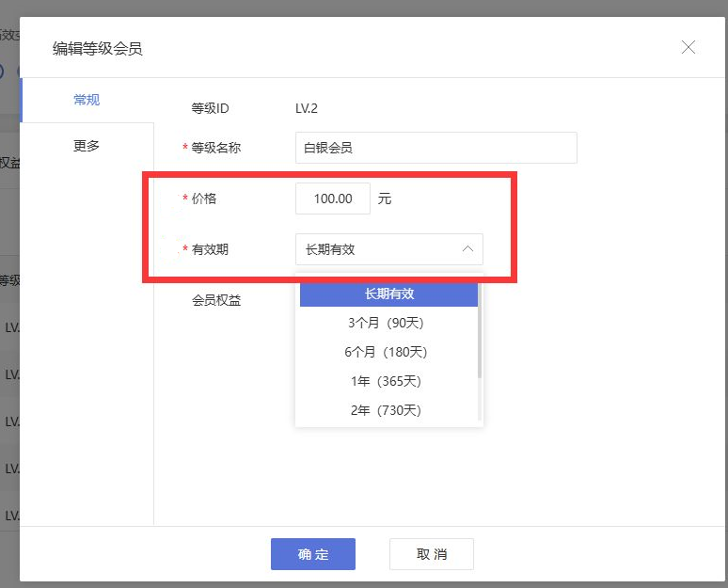Switch to the 常规 tab
Image resolution: width=728 pixels, height=588 pixels.
pyautogui.click(x=87, y=100)
